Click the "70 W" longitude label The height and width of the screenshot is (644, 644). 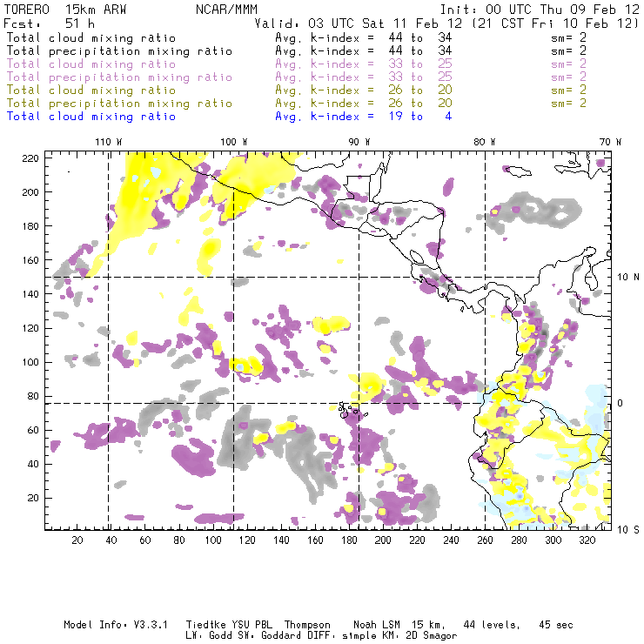(610, 142)
